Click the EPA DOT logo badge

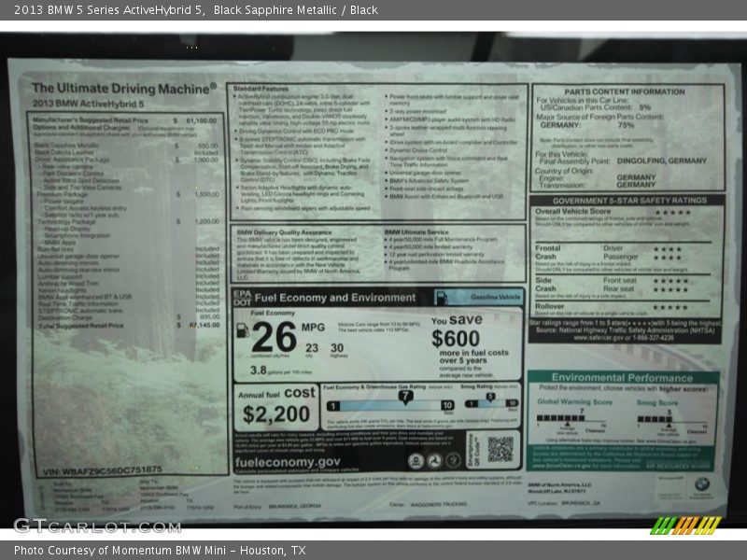coord(242,298)
